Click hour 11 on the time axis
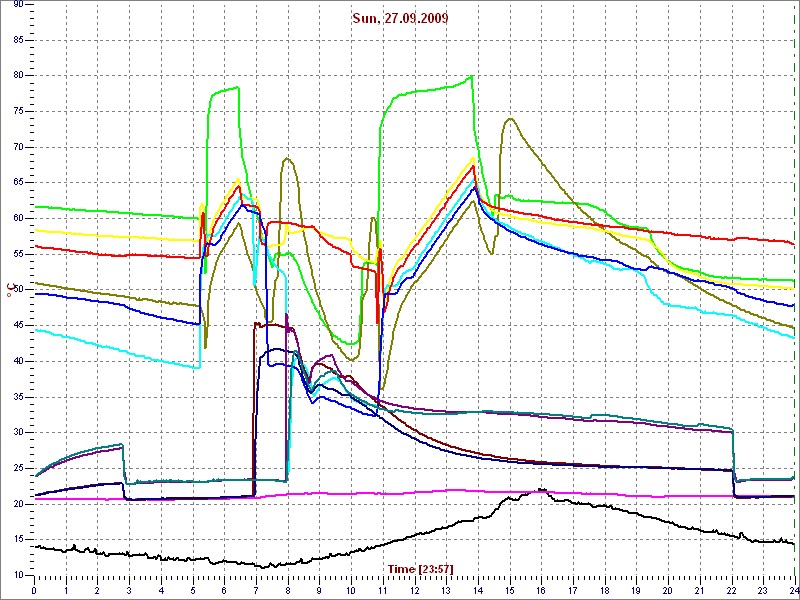 [x=383, y=589]
